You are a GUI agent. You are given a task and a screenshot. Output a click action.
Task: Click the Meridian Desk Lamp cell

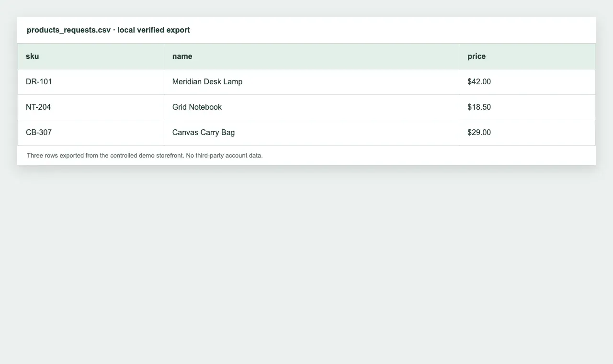pyautogui.click(x=311, y=82)
